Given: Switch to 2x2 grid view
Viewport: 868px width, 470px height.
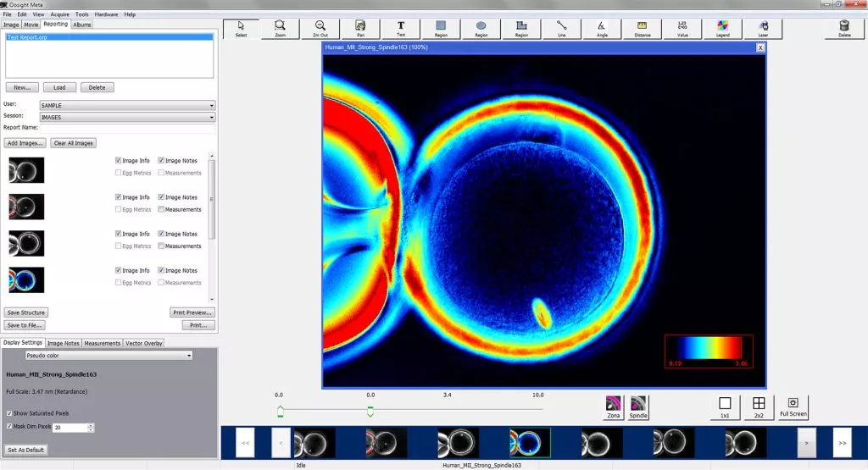Looking at the screenshot, I should [x=759, y=407].
